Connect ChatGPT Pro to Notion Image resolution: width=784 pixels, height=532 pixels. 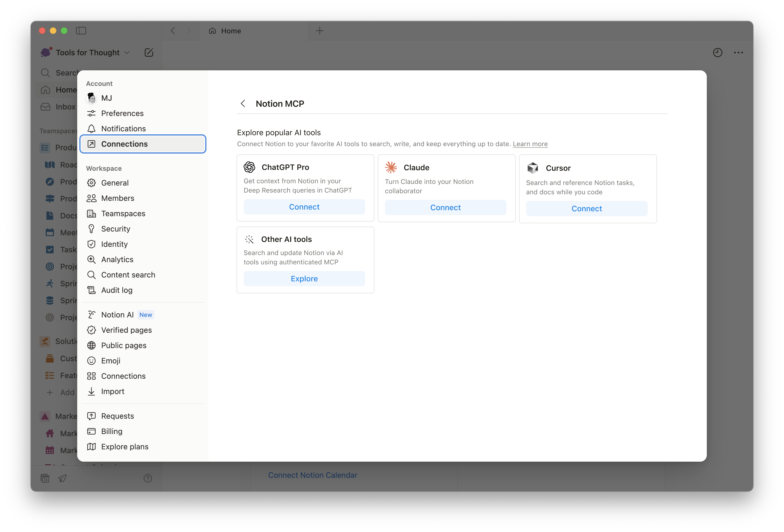[x=304, y=207]
